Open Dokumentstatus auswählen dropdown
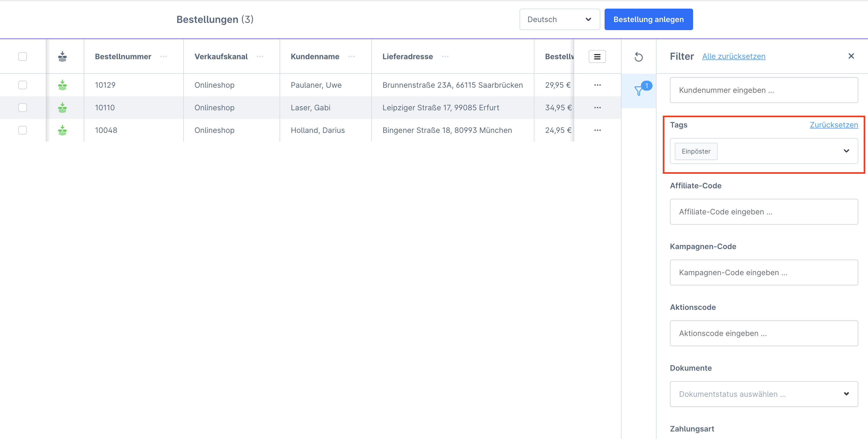The height and width of the screenshot is (439, 868). tap(764, 394)
